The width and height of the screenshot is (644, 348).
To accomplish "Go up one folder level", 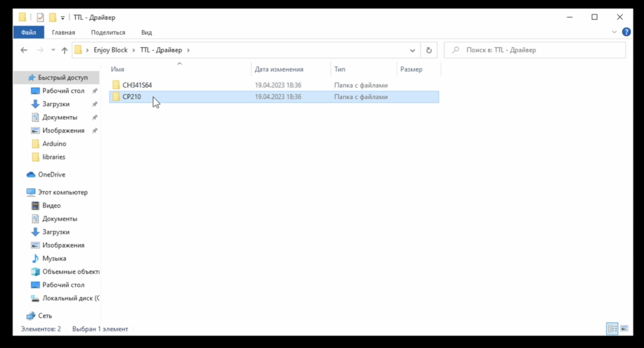I will point(64,50).
